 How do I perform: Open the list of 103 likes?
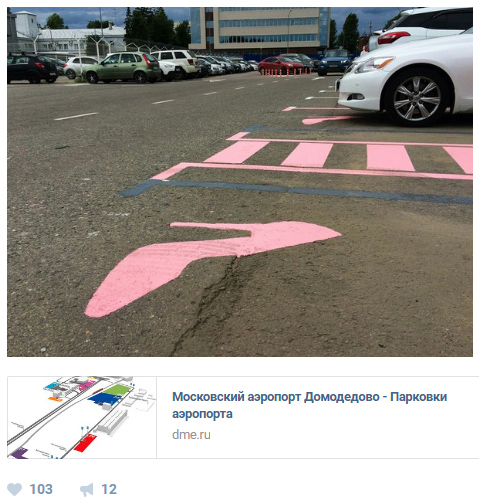click(x=41, y=489)
